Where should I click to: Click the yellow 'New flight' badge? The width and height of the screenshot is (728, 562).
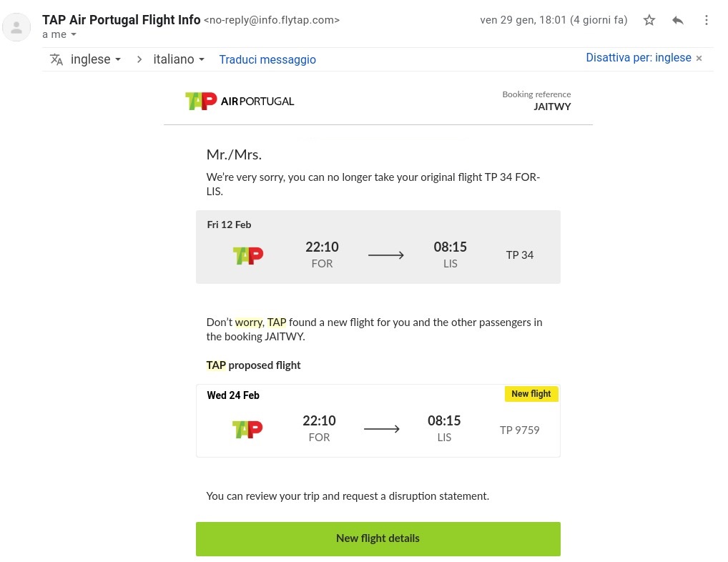tap(531, 393)
